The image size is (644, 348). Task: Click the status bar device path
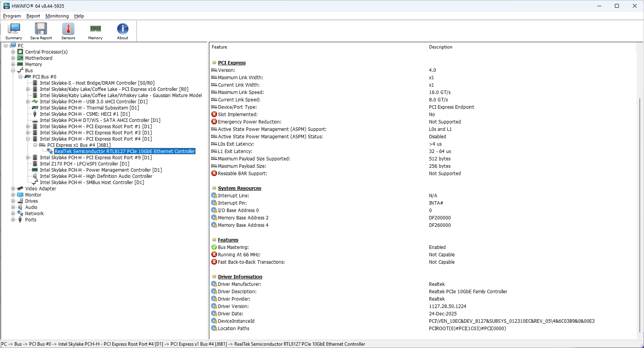(x=183, y=344)
